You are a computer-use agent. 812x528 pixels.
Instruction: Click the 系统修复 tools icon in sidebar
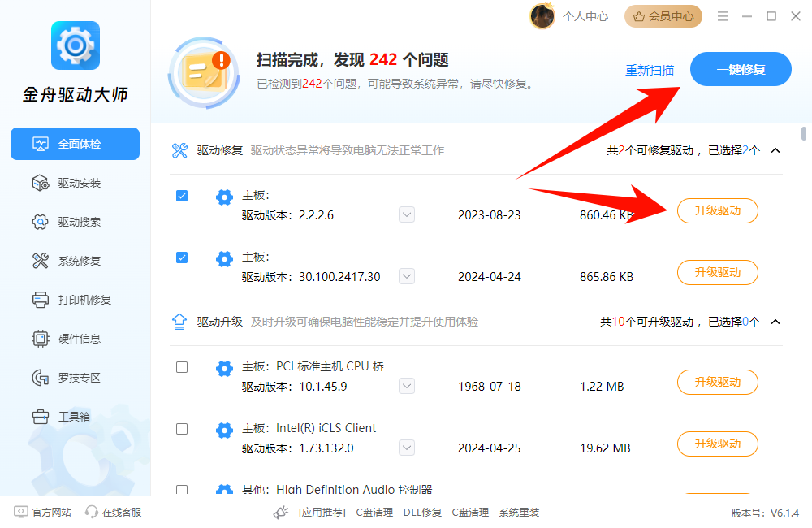41,261
